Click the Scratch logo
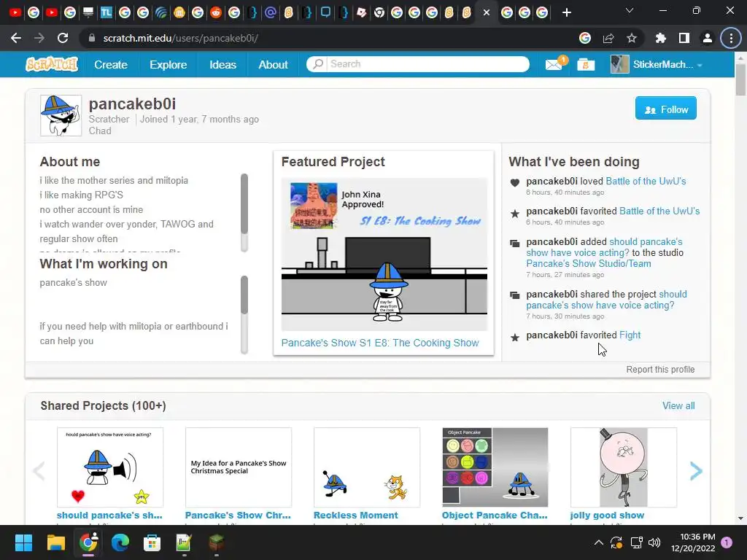This screenshot has width=747, height=560. 52,64
